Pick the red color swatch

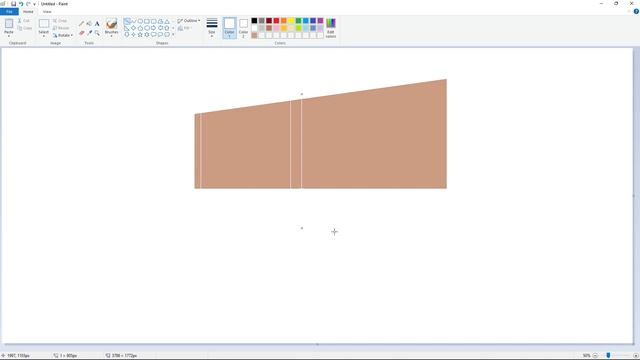tap(276, 21)
